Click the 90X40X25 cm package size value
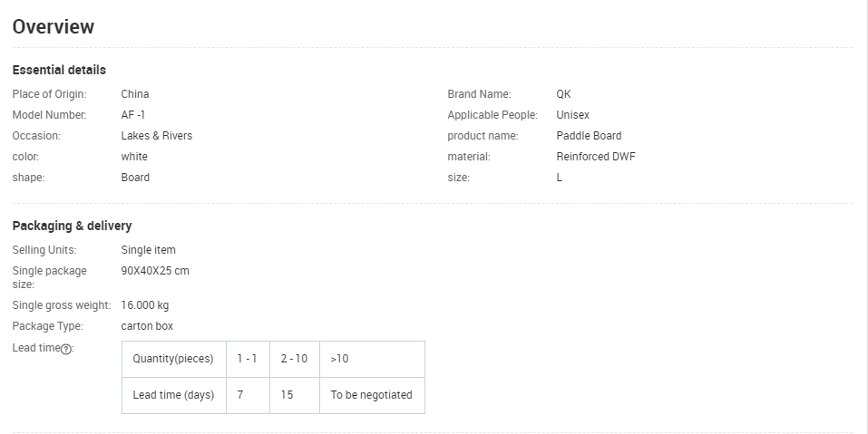This screenshot has width=868, height=434. pyautogui.click(x=155, y=271)
